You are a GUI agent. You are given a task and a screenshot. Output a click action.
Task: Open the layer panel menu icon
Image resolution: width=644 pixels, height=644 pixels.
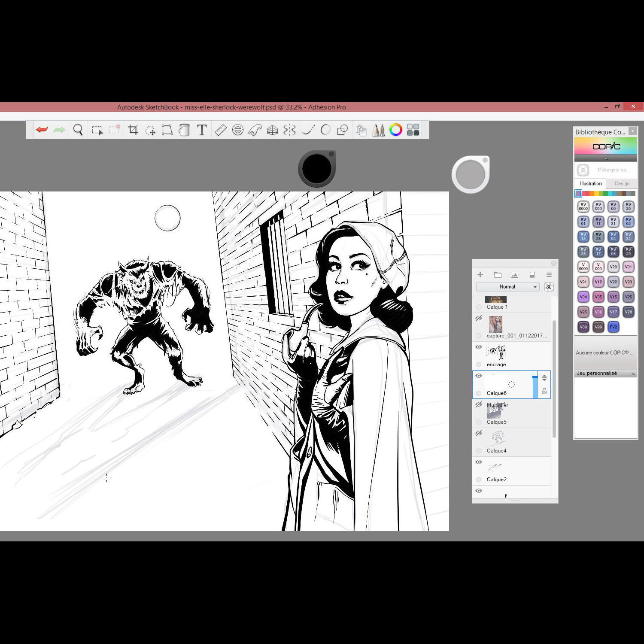click(549, 275)
